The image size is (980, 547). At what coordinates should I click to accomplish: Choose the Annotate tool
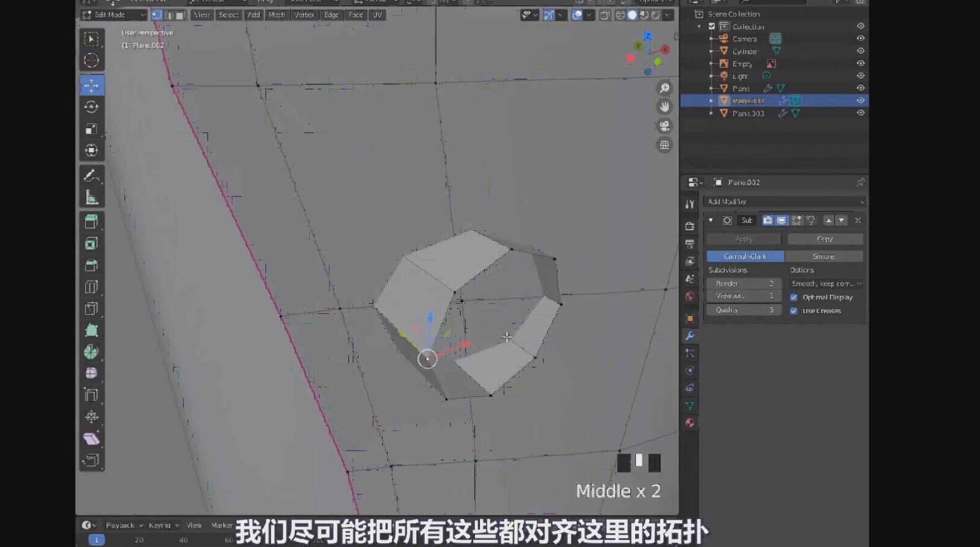91,176
